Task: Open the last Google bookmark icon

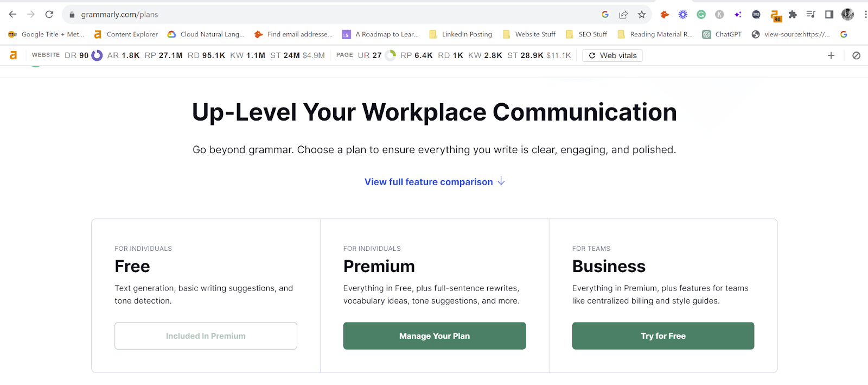Action: pyautogui.click(x=844, y=34)
